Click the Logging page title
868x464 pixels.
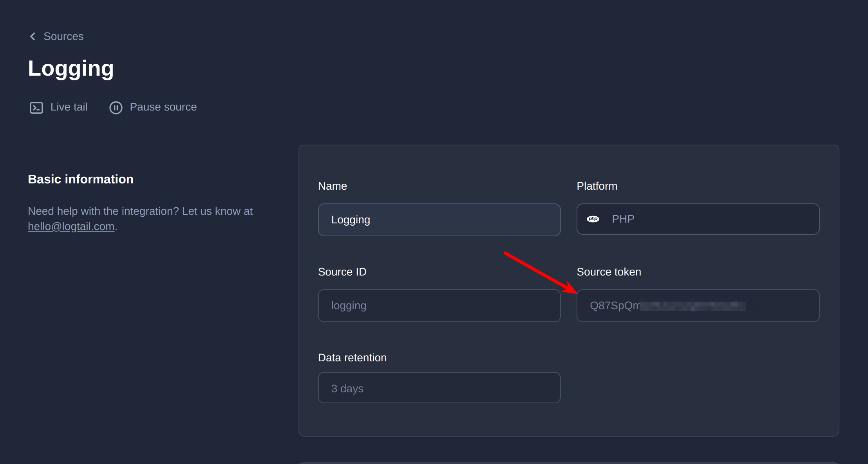(x=71, y=69)
